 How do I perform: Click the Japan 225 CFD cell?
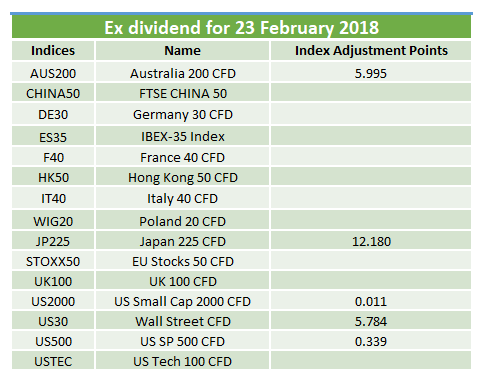[x=182, y=241]
